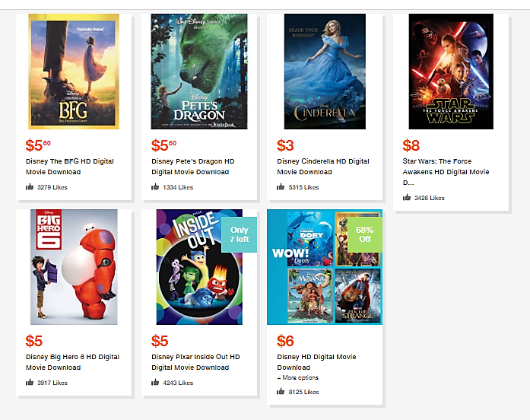Click the thumbs-up icon under The BFG
Image resolution: width=530 pixels, height=420 pixels.
30,186
